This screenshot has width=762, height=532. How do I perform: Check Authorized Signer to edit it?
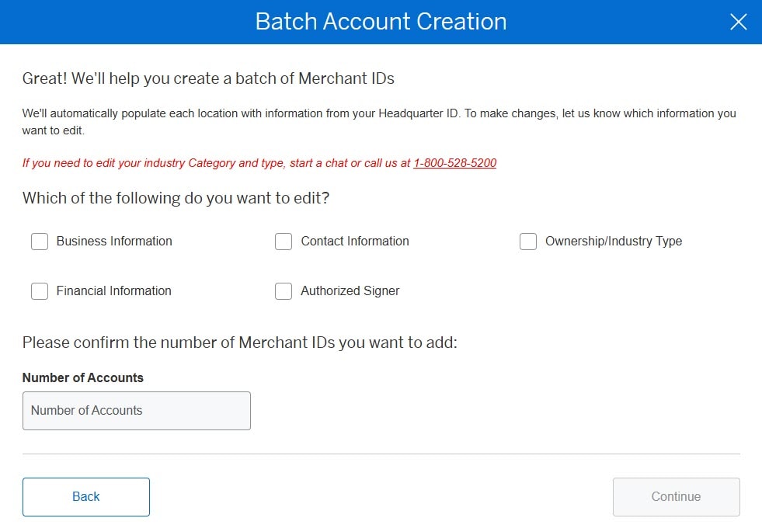click(284, 291)
